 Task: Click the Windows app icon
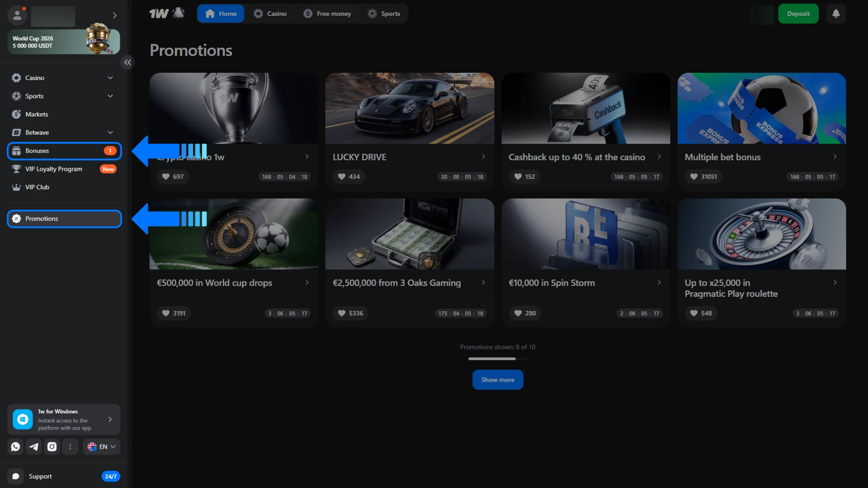(23, 419)
